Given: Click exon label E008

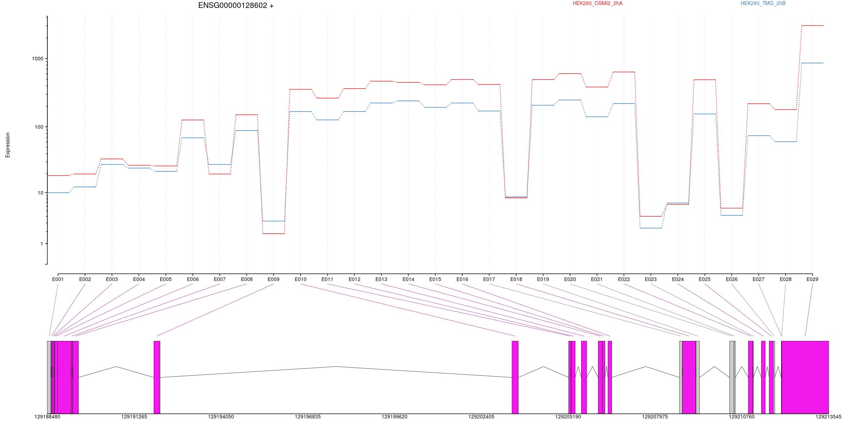Looking at the screenshot, I should point(247,279).
